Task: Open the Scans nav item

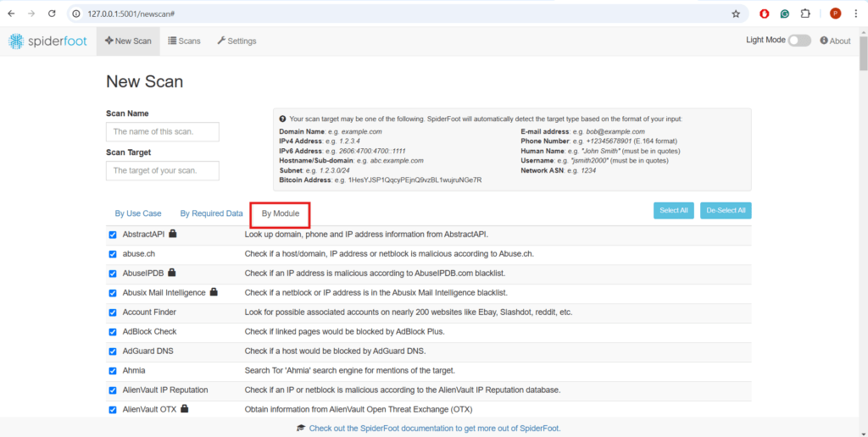Action: coord(184,41)
